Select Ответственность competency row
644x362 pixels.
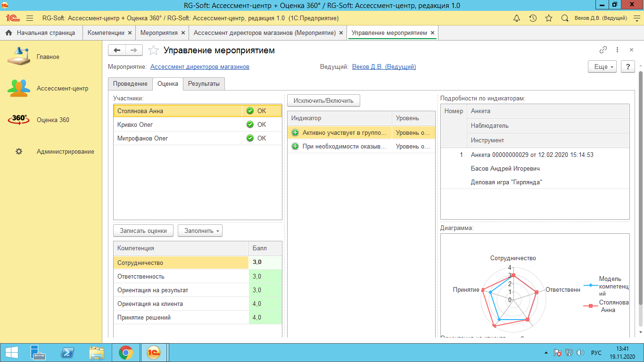click(198, 276)
